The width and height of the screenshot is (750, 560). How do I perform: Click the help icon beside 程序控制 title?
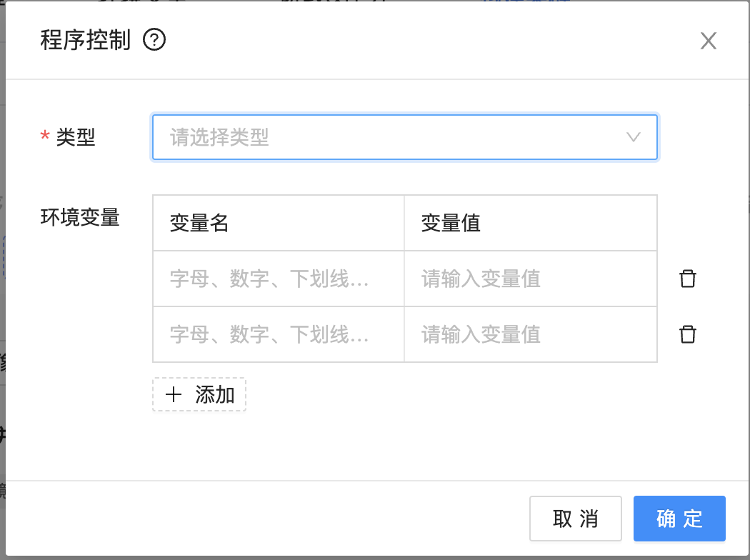156,41
